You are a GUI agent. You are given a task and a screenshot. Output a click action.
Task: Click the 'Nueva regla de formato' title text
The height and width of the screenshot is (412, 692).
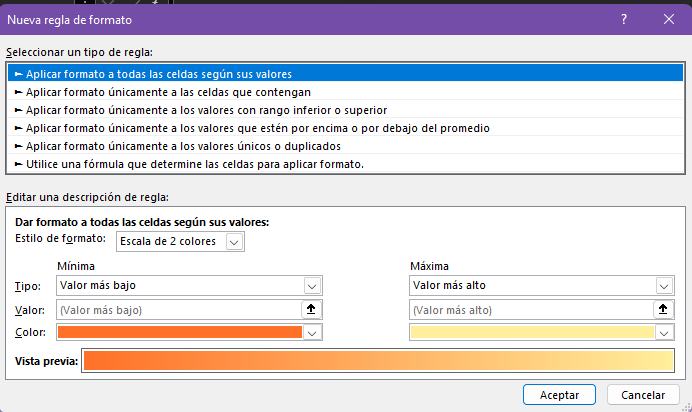69,20
